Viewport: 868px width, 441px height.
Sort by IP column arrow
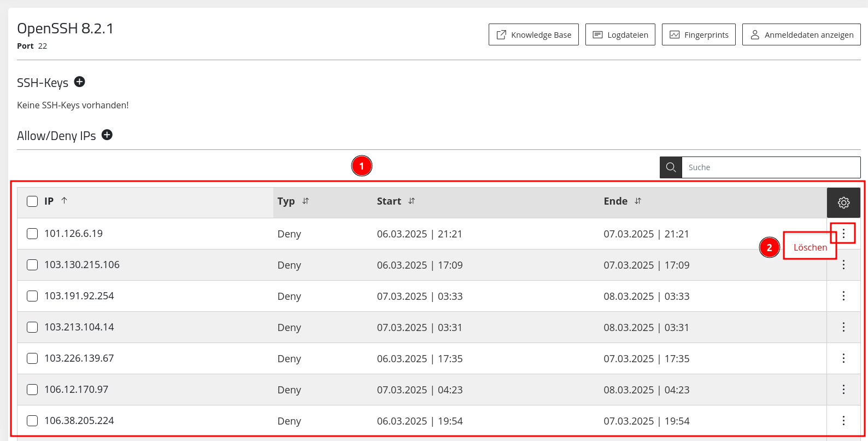(x=64, y=201)
